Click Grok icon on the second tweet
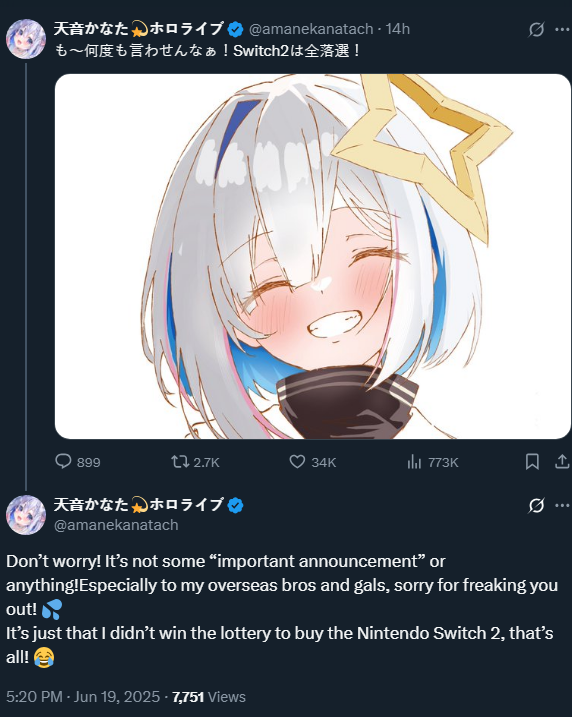This screenshot has height=717, width=572. coord(536,505)
